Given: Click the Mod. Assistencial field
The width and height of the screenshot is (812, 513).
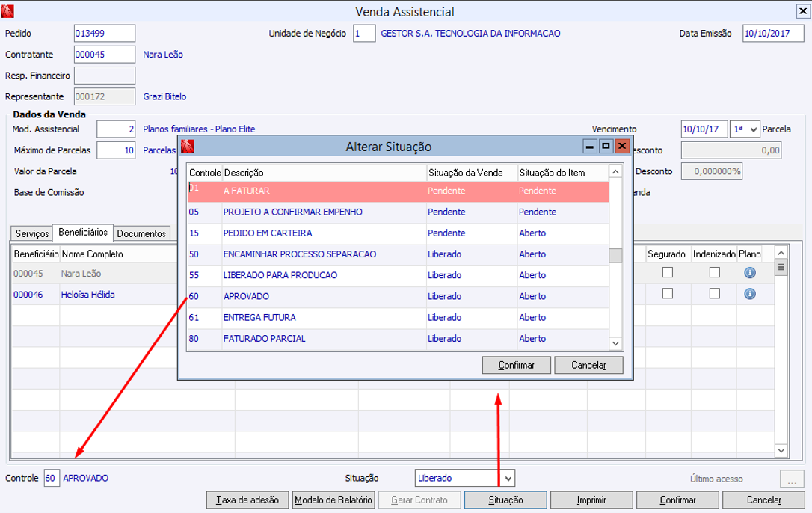Looking at the screenshot, I should coord(116,129).
